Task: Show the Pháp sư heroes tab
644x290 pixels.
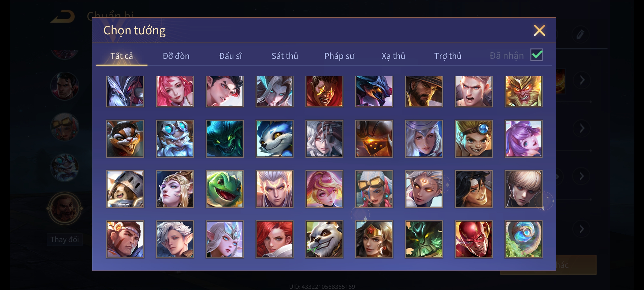Action: (x=339, y=56)
